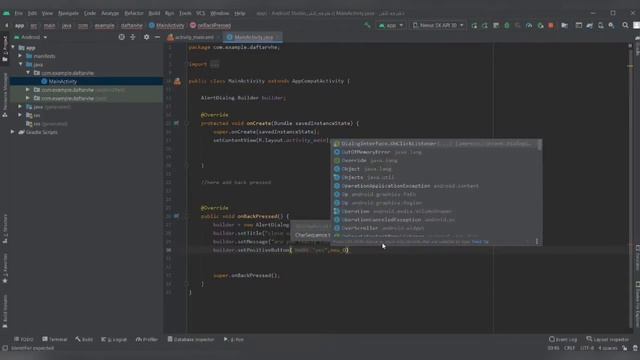Viewport: 640px width, 360px height.
Task: Click the Apply Changes and Restart icon
Action: click(484, 25)
